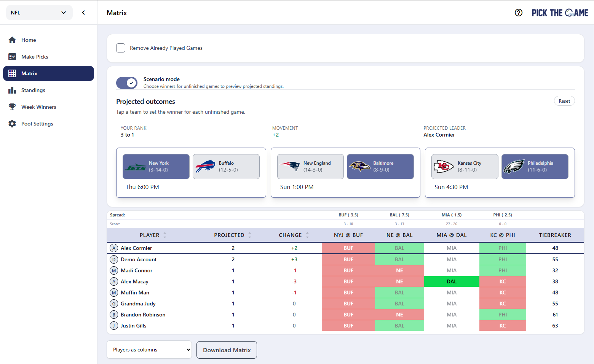Click NE @ BAL column header
Image resolution: width=594 pixels, height=364 pixels.
pyautogui.click(x=399, y=235)
